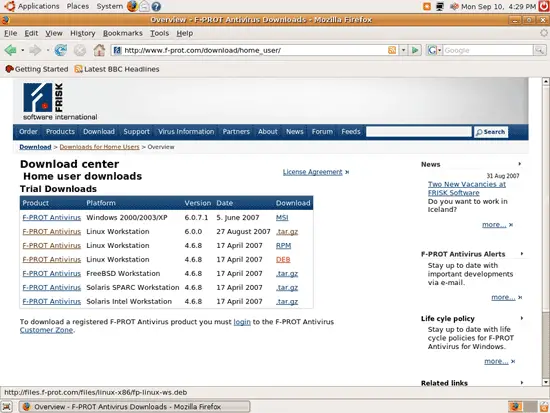Screen dimensions: 550x413
Task: Click the scrollbar down arrow
Action: click(546, 382)
